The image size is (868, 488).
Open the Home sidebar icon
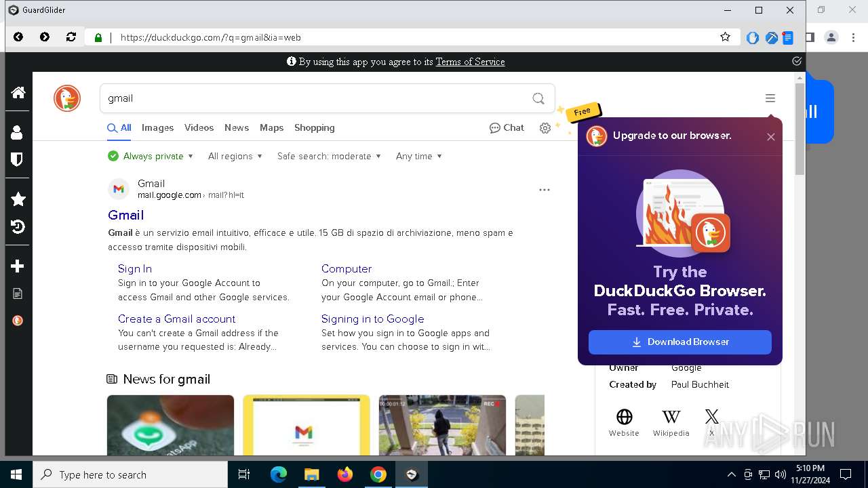click(18, 92)
